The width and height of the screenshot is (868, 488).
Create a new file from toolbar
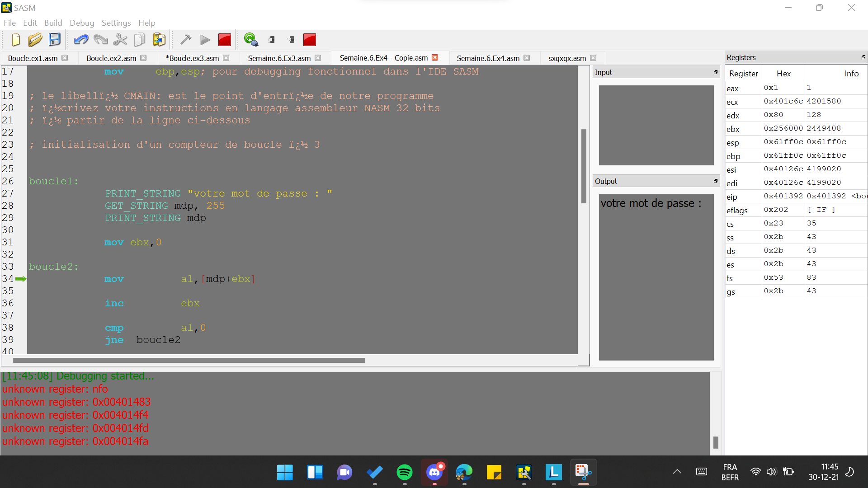[x=16, y=40]
